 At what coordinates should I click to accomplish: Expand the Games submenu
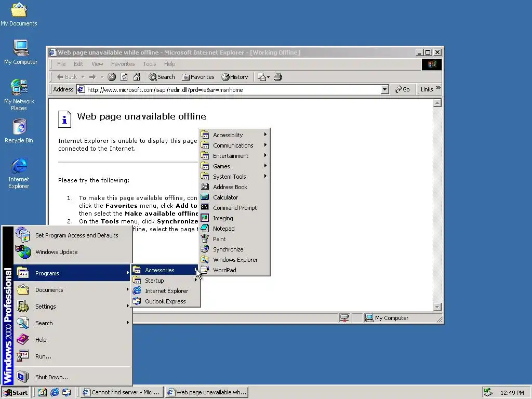click(234, 166)
